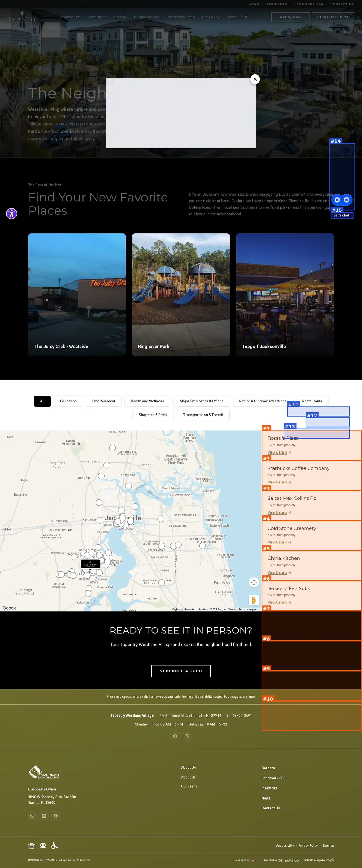
Task: Open News link in footer
Action: click(x=266, y=798)
